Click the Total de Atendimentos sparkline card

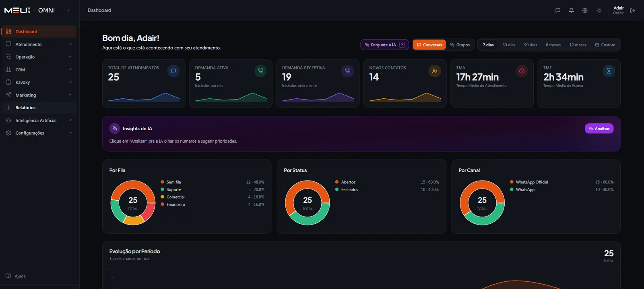click(144, 83)
